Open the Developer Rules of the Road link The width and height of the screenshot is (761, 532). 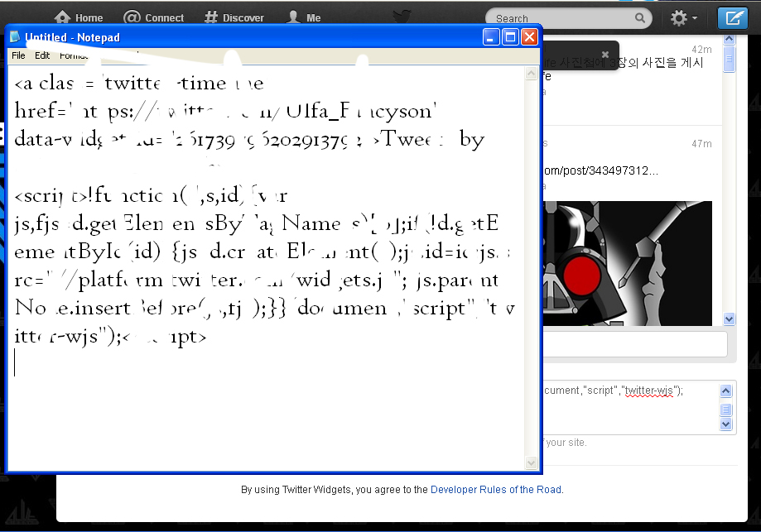pos(495,489)
